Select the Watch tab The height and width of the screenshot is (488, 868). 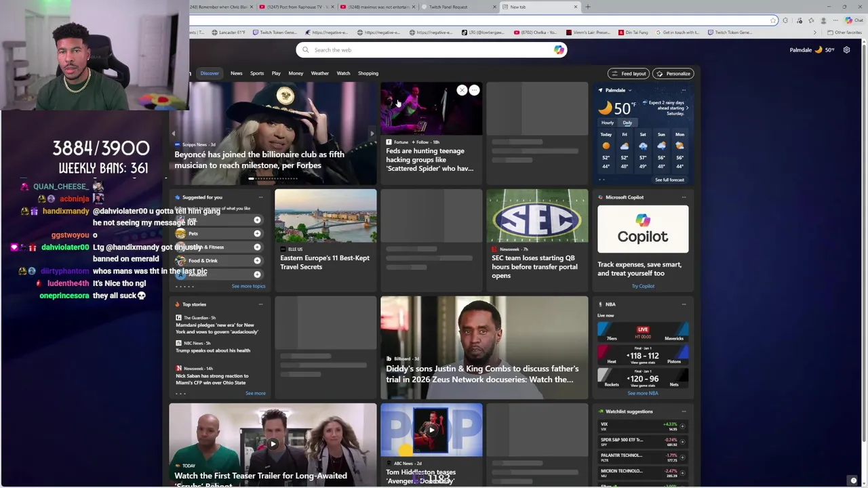point(343,73)
